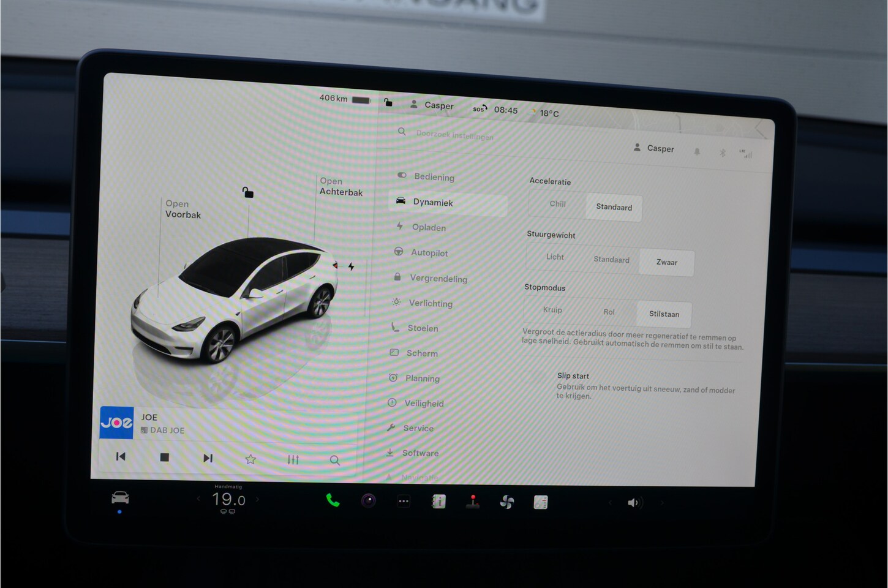Open the audio equalizer settings icon
Screen dimensions: 888x588
click(293, 459)
